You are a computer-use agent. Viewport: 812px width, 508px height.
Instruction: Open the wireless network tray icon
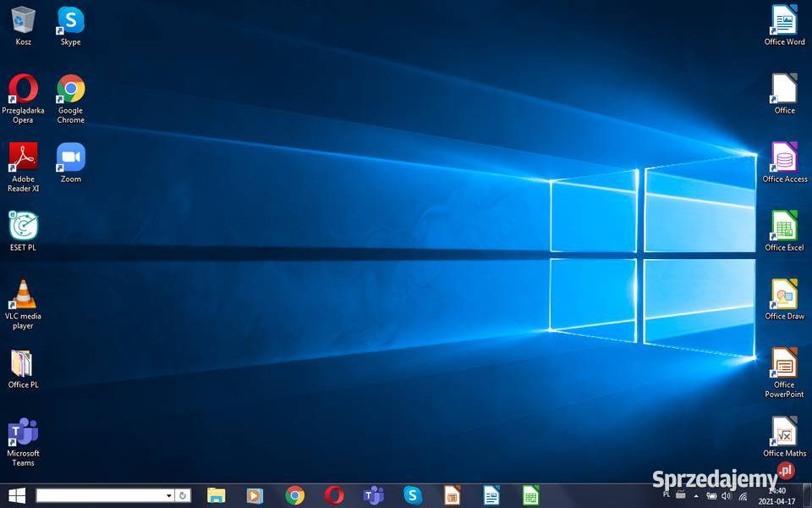[x=743, y=497]
